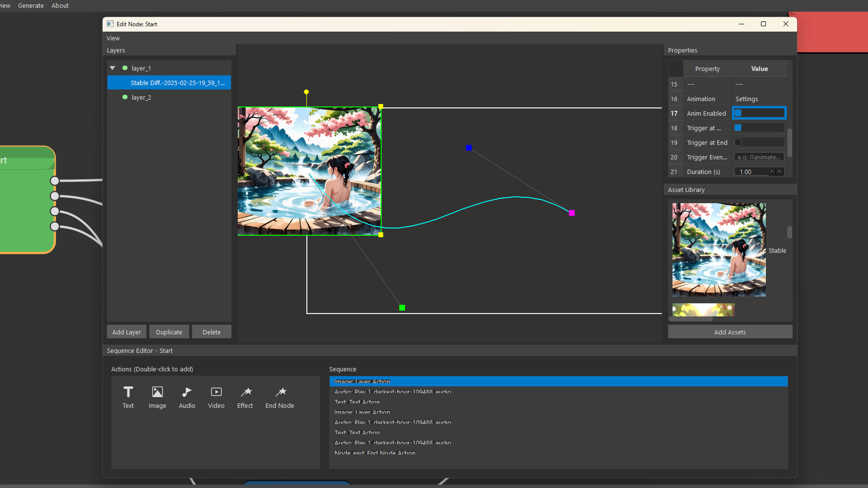The height and width of the screenshot is (488, 868).
Task: Open the View menu in Edit Node
Action: tap(113, 38)
